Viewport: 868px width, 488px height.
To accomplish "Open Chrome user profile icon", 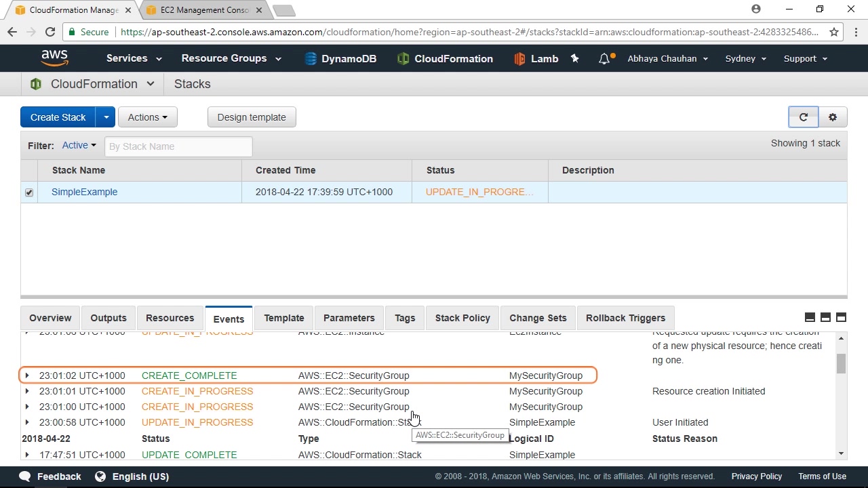I will click(x=756, y=9).
